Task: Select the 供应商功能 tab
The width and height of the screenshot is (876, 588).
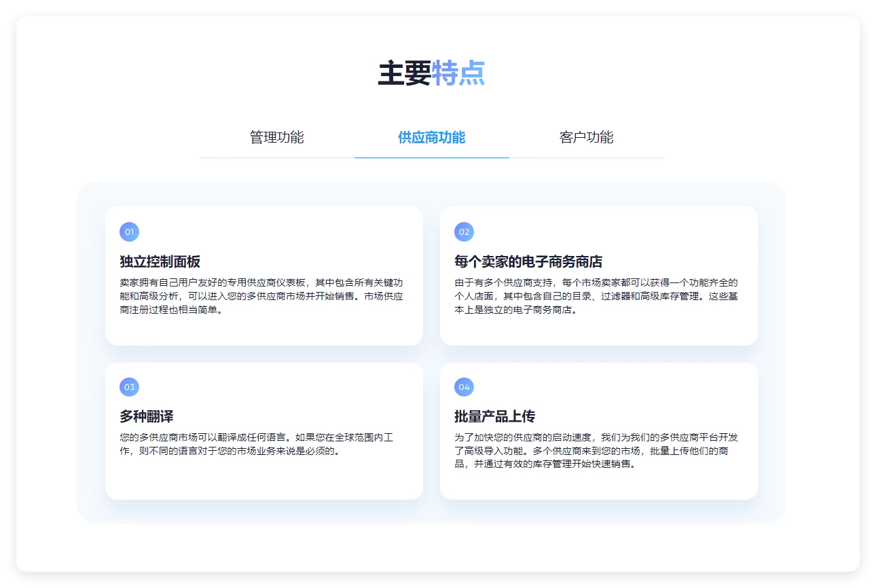Action: tap(431, 137)
